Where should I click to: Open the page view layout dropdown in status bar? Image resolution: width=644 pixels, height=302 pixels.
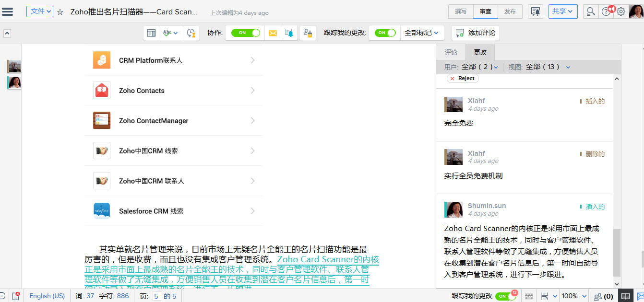tap(549, 296)
